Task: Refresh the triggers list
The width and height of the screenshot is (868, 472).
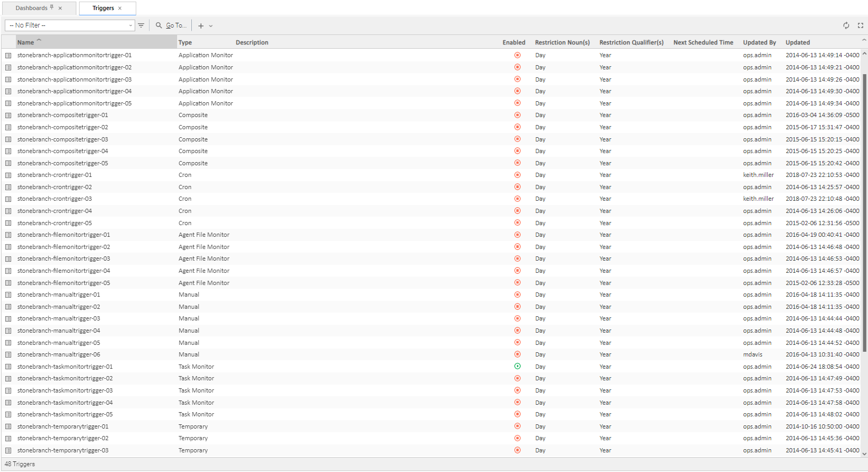Action: [846, 25]
